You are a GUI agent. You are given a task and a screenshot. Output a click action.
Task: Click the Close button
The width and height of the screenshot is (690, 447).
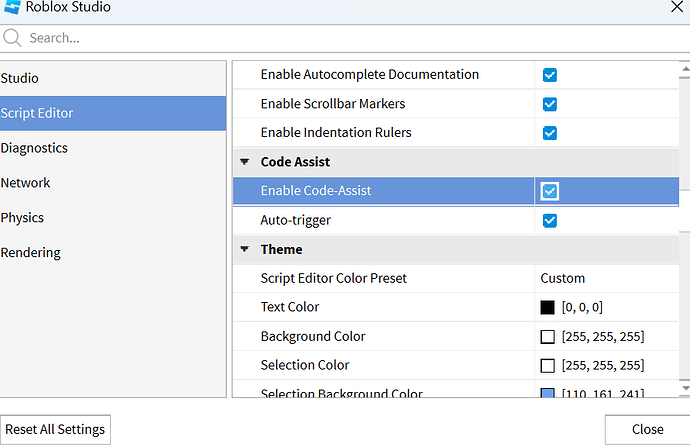pyautogui.click(x=647, y=429)
